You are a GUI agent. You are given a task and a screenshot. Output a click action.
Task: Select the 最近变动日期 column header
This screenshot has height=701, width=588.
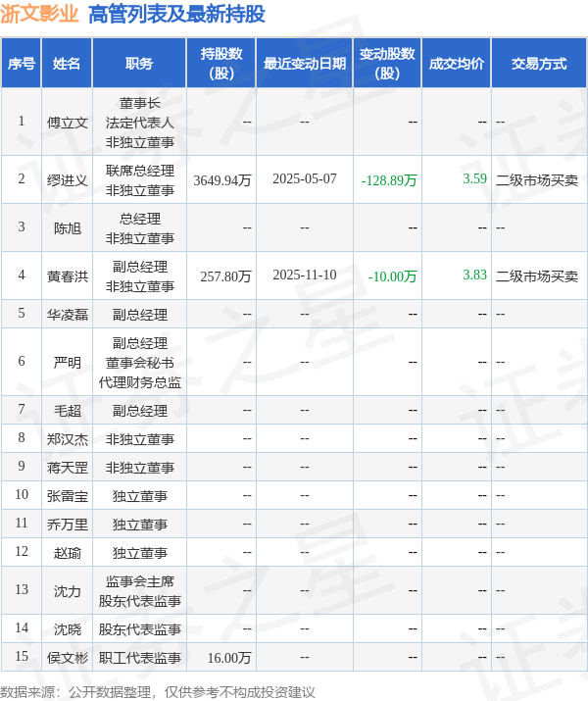coord(304,63)
